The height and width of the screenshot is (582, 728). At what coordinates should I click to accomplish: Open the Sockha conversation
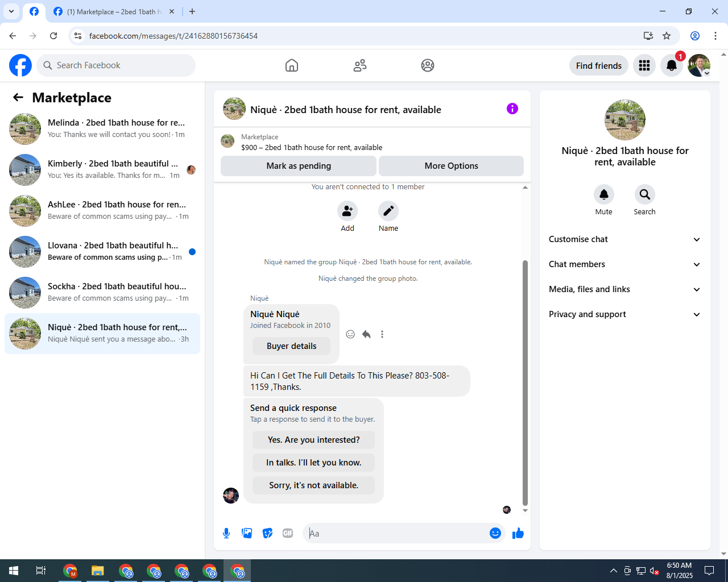[102, 293]
